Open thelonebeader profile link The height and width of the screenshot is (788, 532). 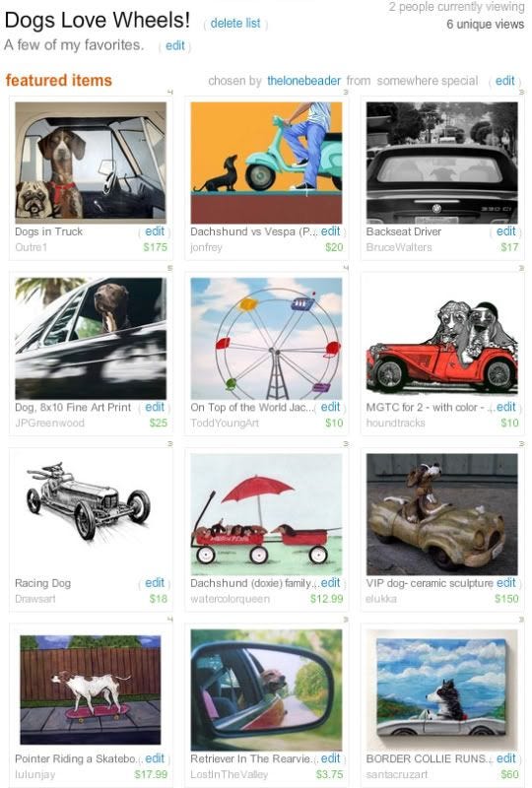(x=303, y=81)
